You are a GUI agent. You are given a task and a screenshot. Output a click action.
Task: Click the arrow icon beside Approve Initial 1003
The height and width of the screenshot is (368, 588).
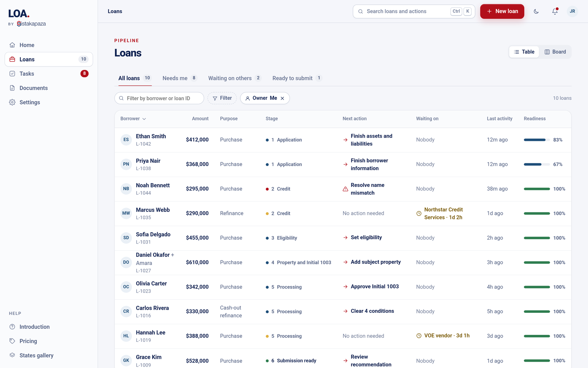click(345, 287)
